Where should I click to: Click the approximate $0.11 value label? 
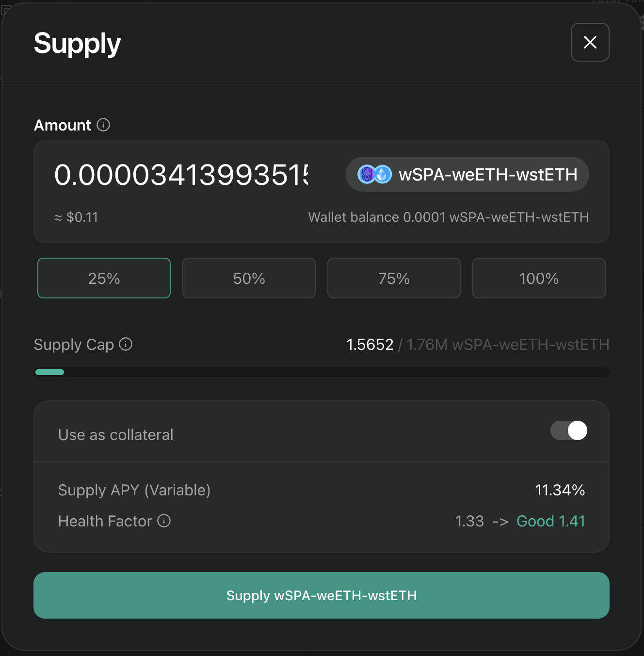click(77, 217)
